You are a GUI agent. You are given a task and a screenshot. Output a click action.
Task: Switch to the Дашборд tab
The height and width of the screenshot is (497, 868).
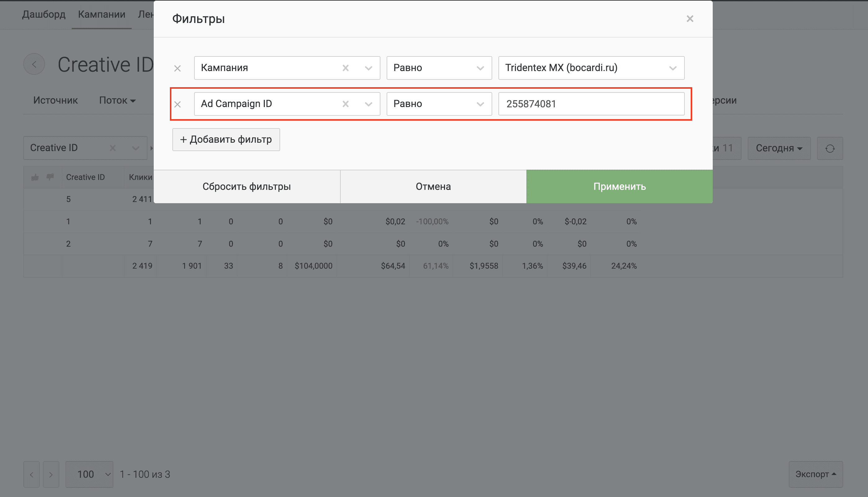point(44,14)
